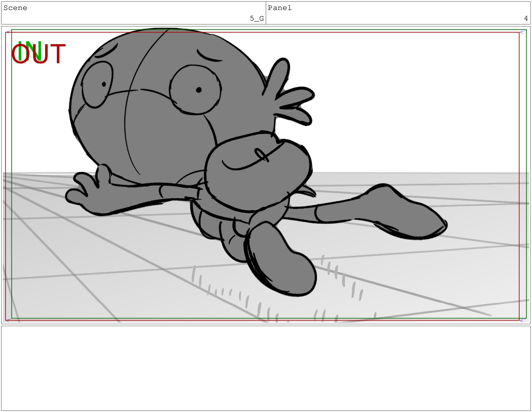Click the Scene label text
This screenshot has height=412, width=532.
click(15, 8)
